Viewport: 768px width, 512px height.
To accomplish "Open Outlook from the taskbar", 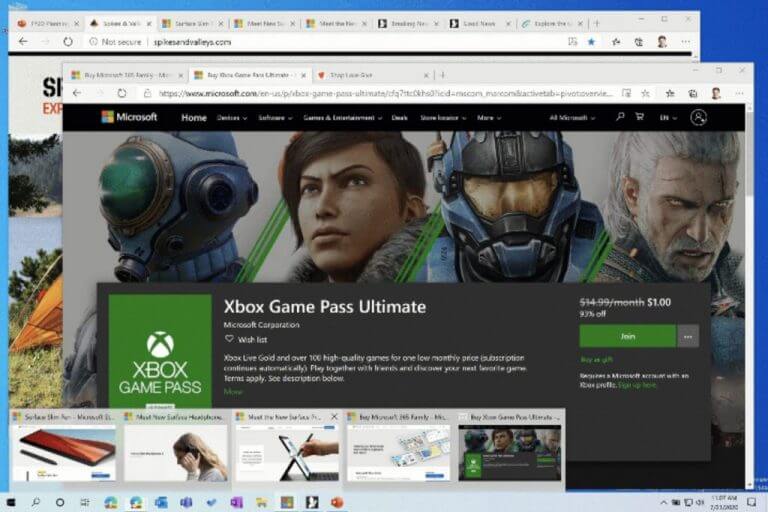I will click(161, 502).
